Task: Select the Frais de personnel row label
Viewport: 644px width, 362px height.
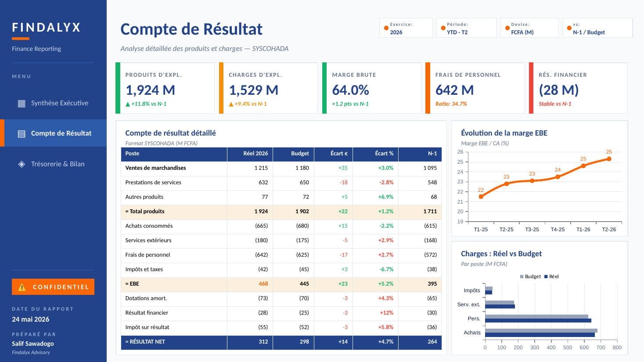Action: pos(148,255)
